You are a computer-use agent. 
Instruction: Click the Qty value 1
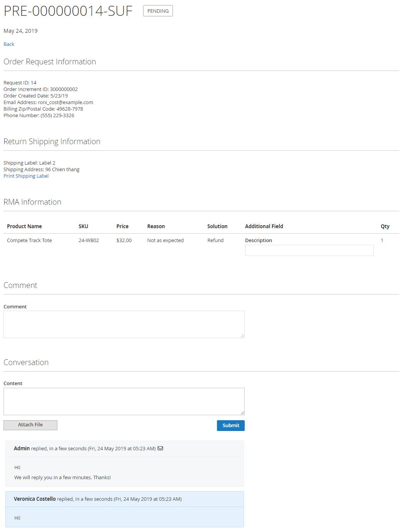382,241
